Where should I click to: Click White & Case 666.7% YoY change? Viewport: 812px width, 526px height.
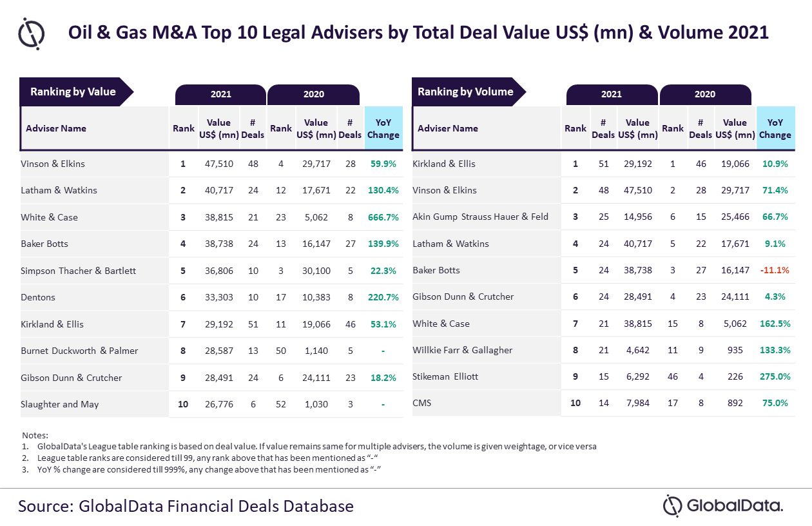(x=384, y=217)
